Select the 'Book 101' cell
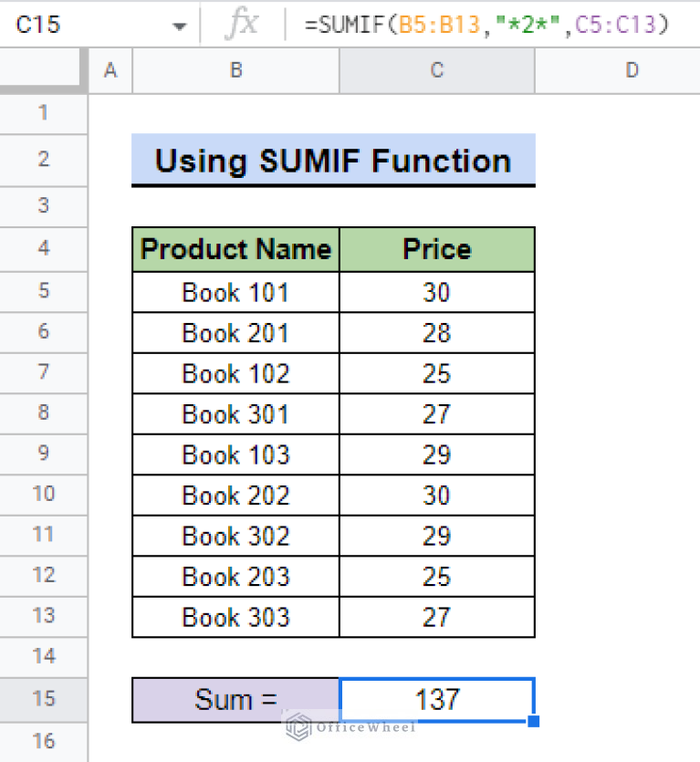Screen dimensions: 700x762 [235, 292]
